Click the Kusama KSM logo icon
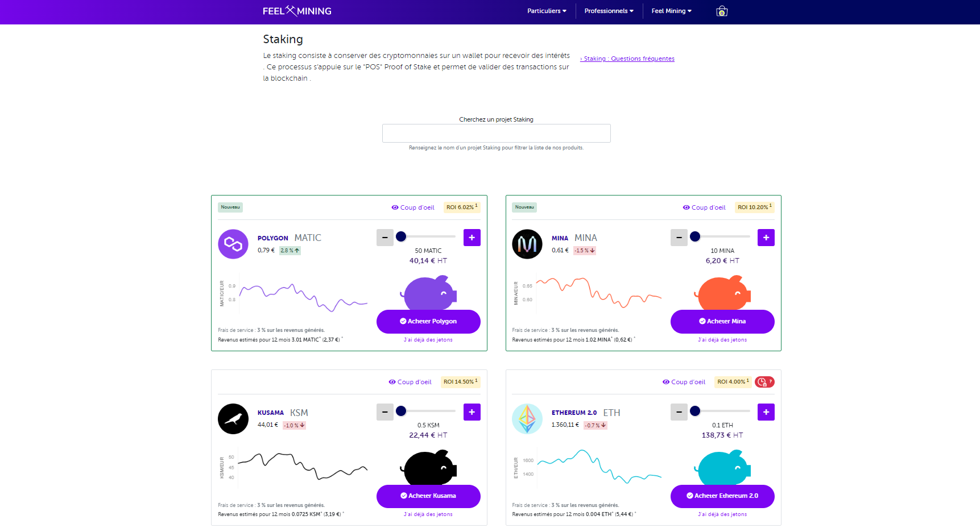This screenshot has height=528, width=980. [233, 419]
